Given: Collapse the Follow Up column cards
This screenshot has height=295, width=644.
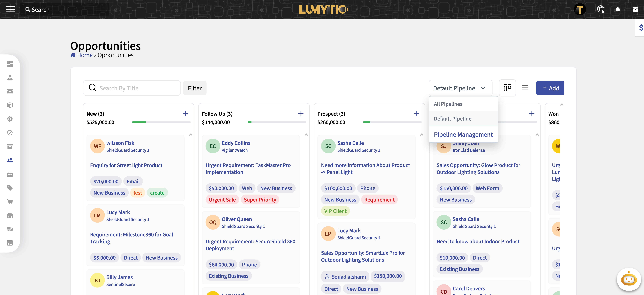Looking at the screenshot, I should (x=306, y=135).
